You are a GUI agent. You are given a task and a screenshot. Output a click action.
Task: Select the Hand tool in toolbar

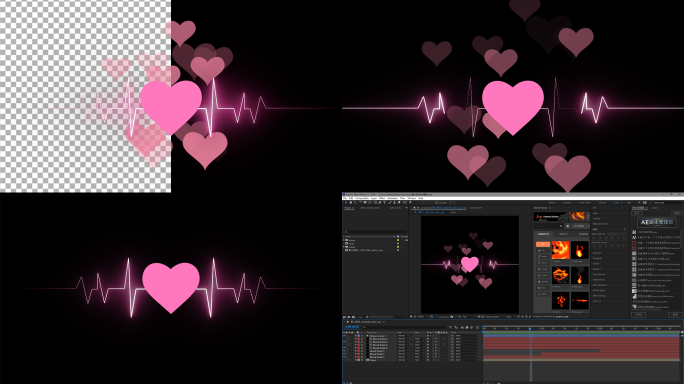351,202
